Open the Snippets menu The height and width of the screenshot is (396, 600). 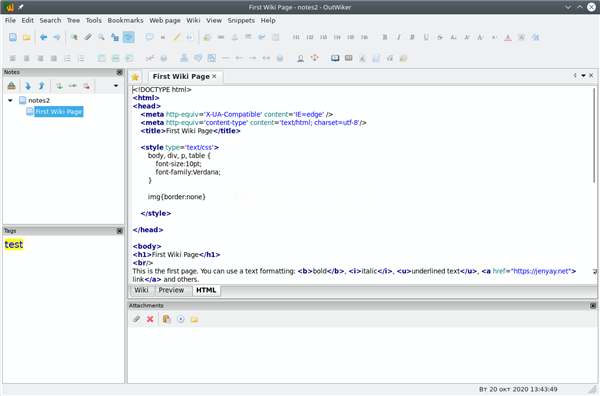click(241, 20)
